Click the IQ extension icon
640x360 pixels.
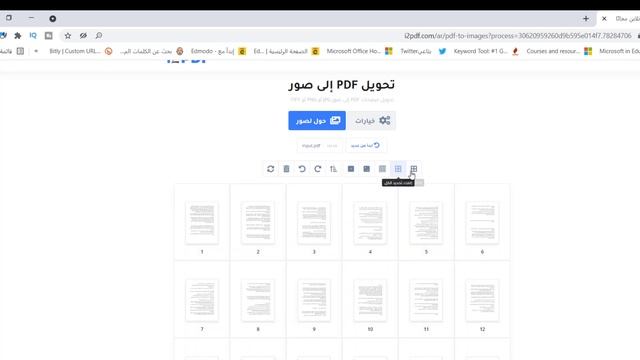click(x=33, y=36)
